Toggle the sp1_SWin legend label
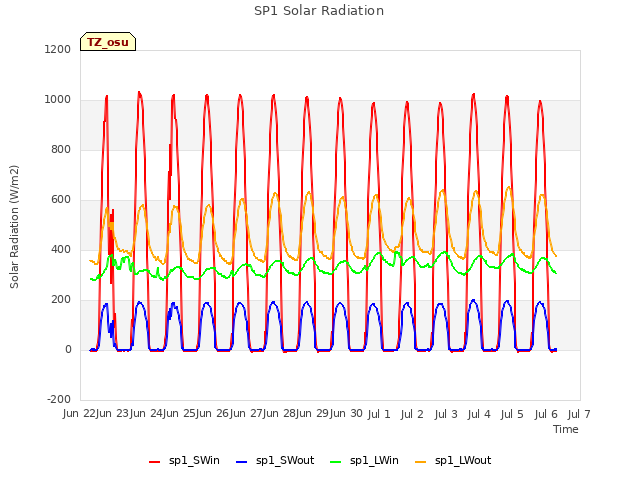 coord(194,460)
